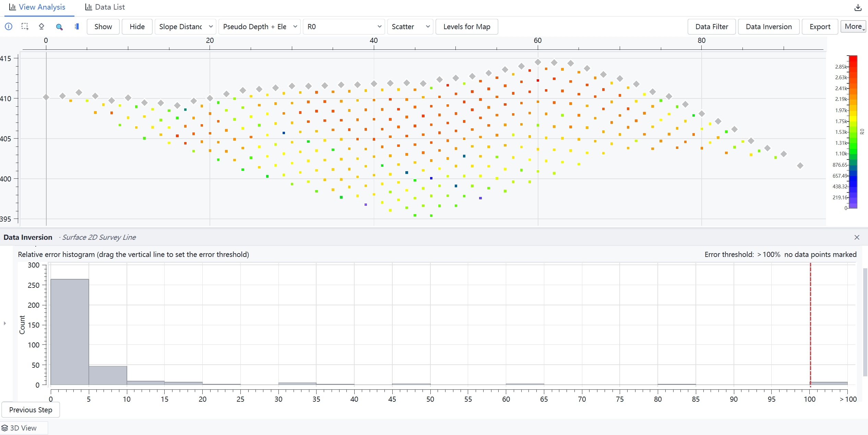Click the bar chart icon on the View Analysis tab
This screenshot has height=435, width=868.
click(x=12, y=7)
